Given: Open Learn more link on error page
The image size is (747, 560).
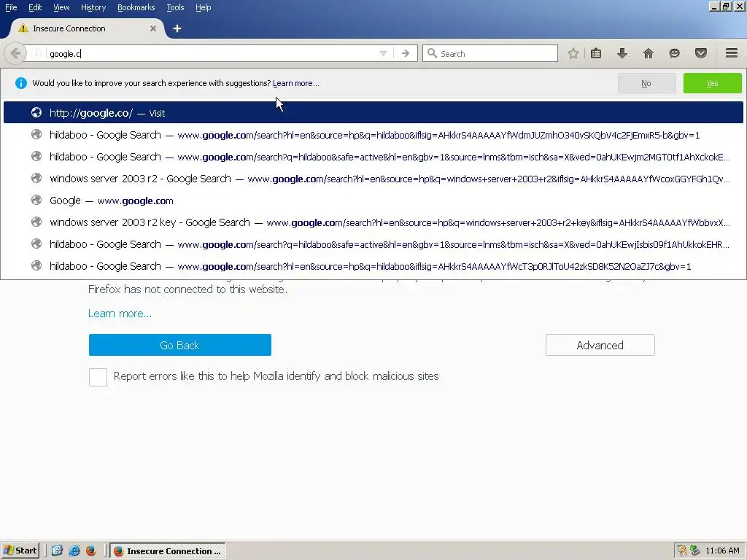Looking at the screenshot, I should (x=120, y=314).
